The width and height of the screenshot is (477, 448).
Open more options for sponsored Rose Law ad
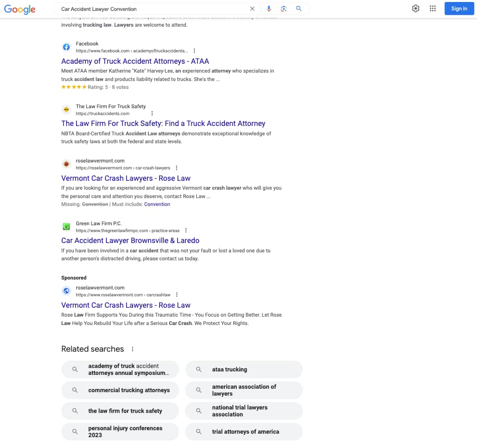click(177, 295)
